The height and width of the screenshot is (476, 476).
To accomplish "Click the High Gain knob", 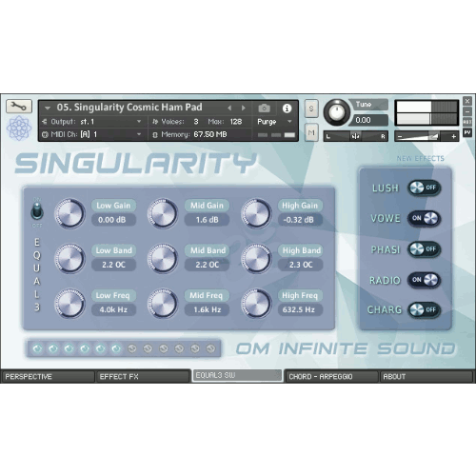I will coord(256,213).
